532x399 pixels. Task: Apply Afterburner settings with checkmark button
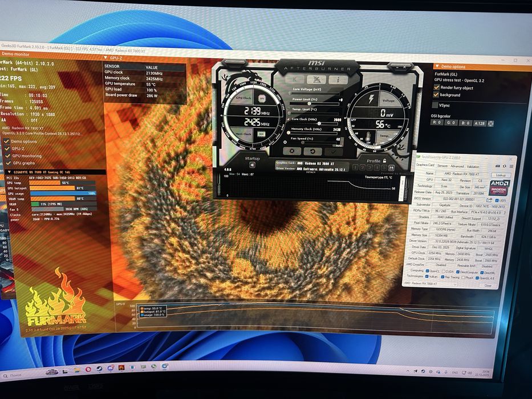333,152
